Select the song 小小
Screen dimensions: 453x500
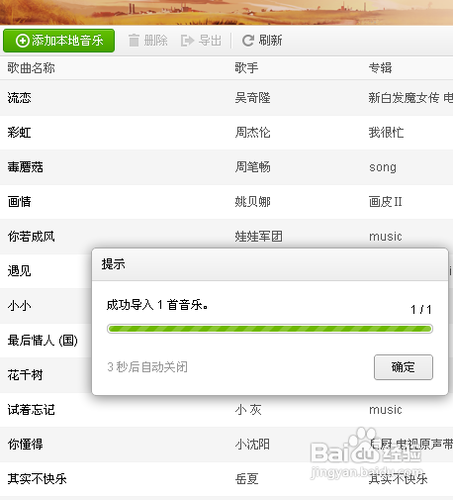[x=19, y=306]
